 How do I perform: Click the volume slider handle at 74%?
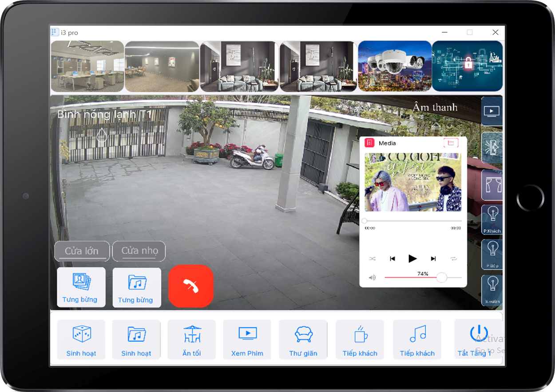(x=441, y=278)
